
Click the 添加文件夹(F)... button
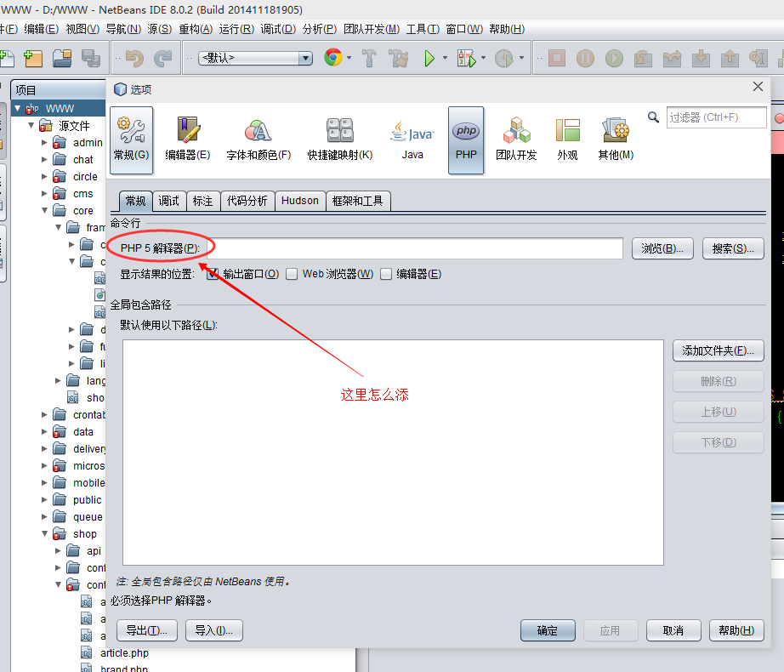click(718, 350)
